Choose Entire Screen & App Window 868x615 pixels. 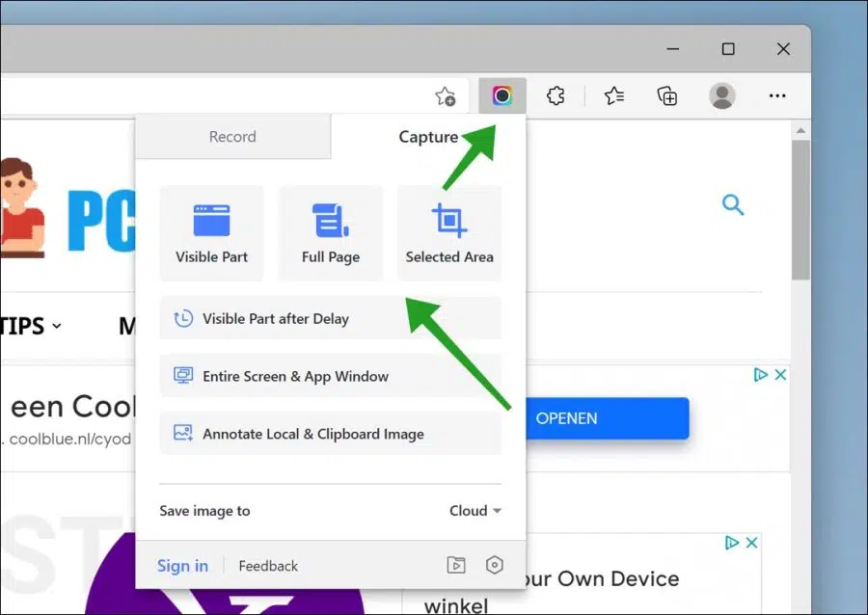pos(331,376)
